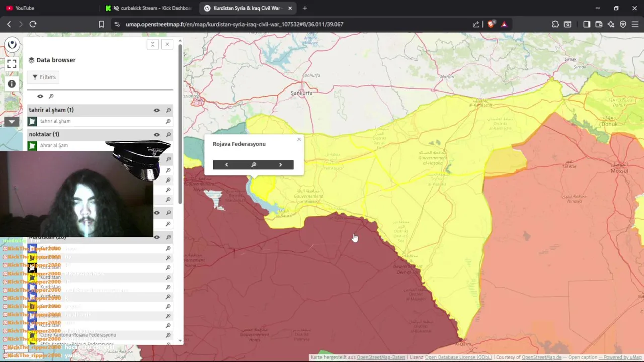Go to the next feature in popup
The width and height of the screenshot is (644, 362).
pyautogui.click(x=280, y=165)
